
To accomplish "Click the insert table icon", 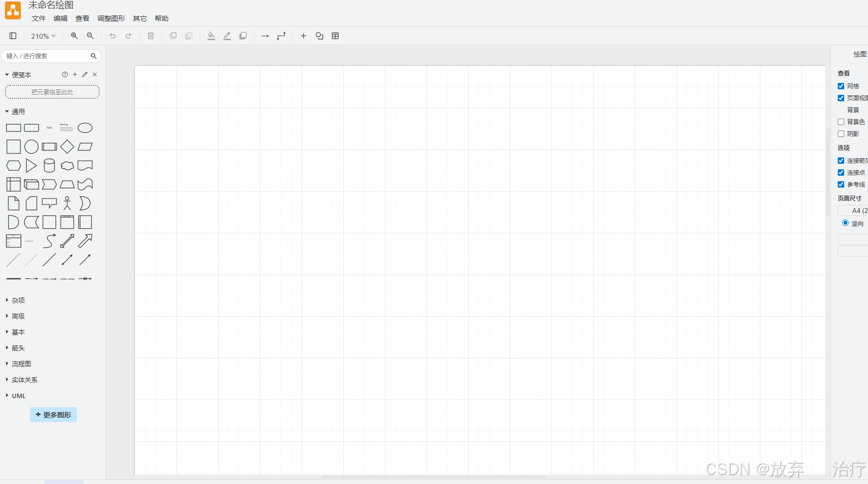I will click(335, 36).
